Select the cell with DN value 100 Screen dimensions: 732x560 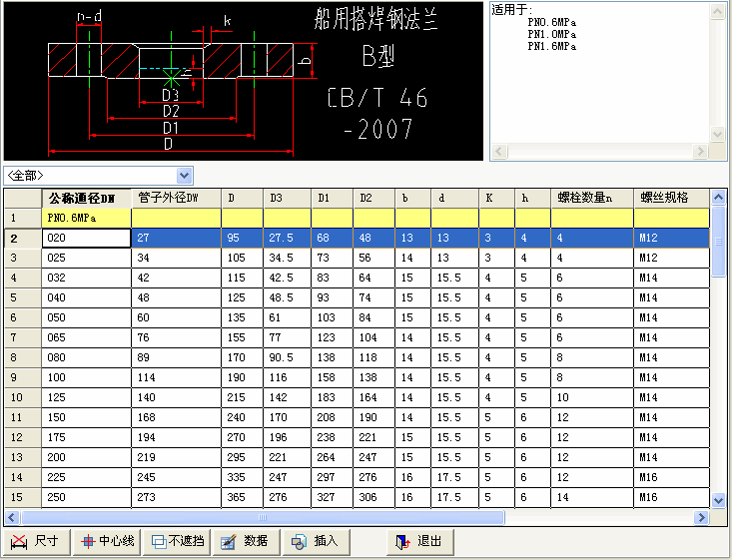[87, 377]
